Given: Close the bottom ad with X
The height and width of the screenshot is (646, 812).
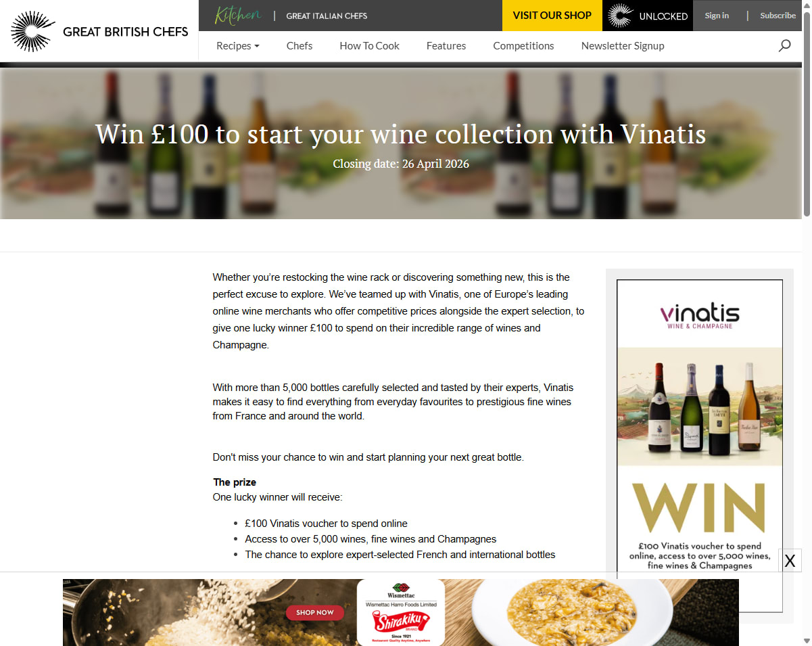Looking at the screenshot, I should click(790, 560).
